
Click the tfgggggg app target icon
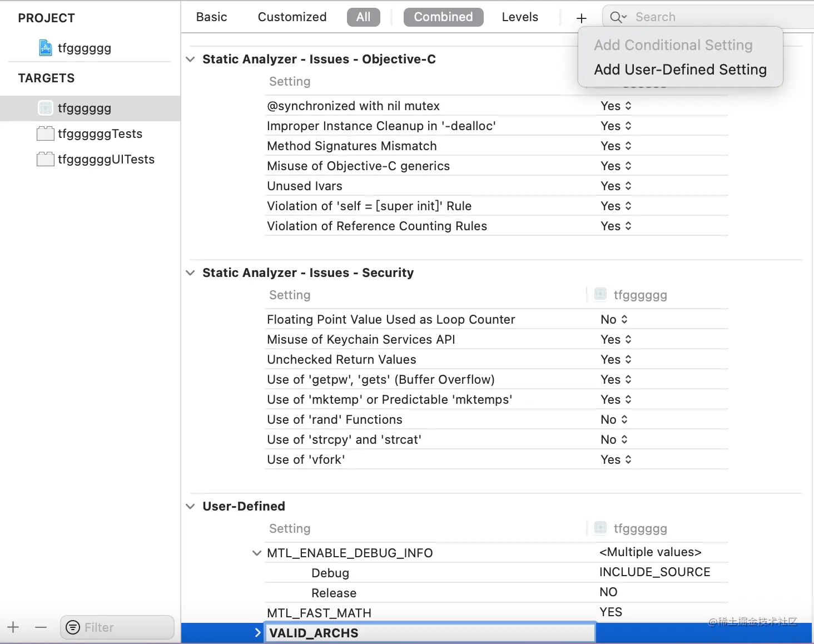click(x=46, y=108)
